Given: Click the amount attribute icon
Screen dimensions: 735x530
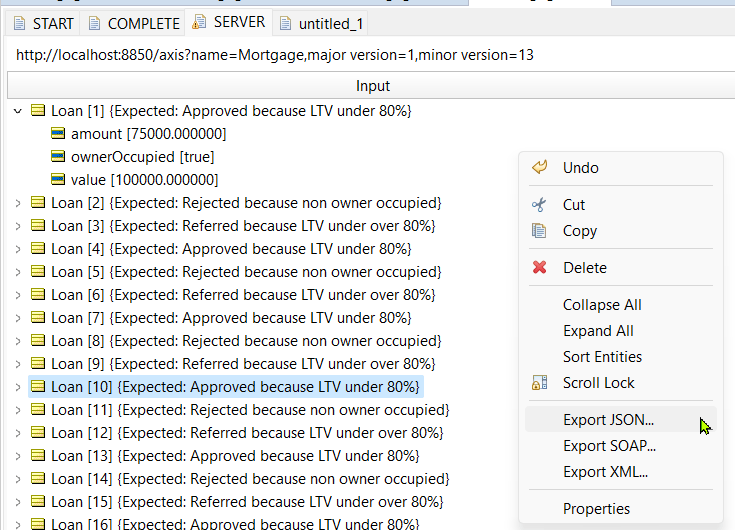Looking at the screenshot, I should click(58, 134).
